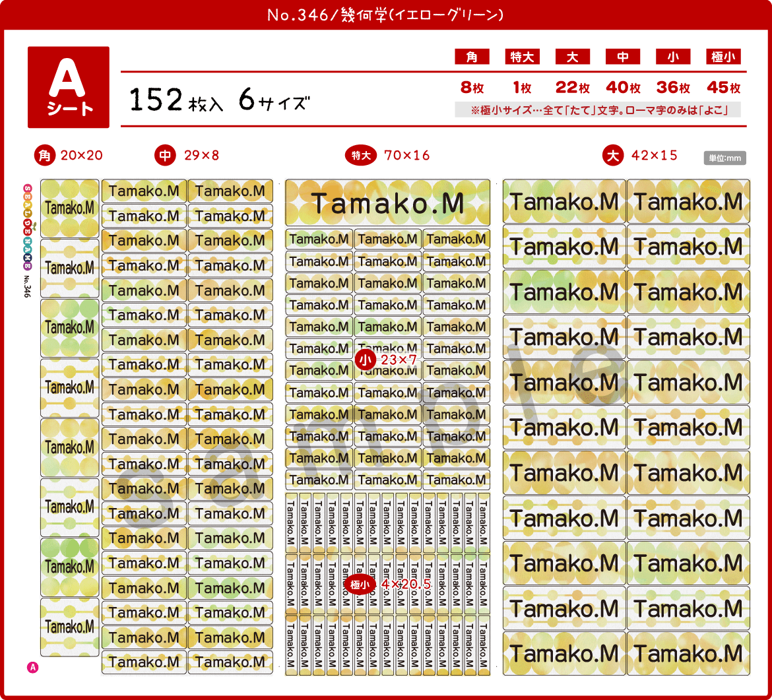772x700 pixels.
Task: Click the header title No.346/幾何学(イエローグリーン)
Action: (x=385, y=15)
